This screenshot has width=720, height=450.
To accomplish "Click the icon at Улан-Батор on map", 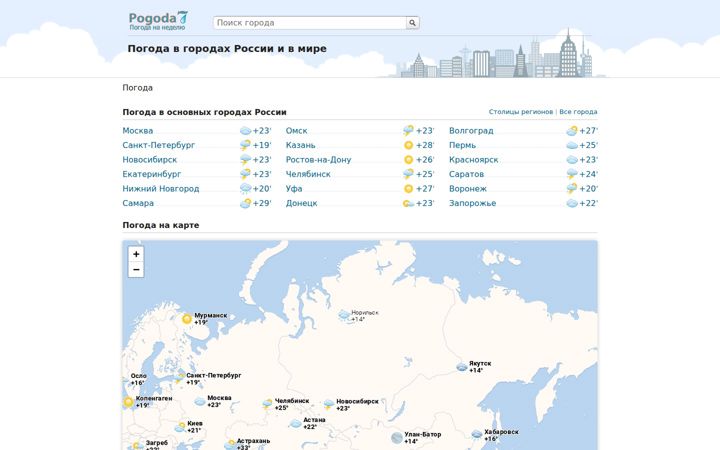I will (397, 438).
